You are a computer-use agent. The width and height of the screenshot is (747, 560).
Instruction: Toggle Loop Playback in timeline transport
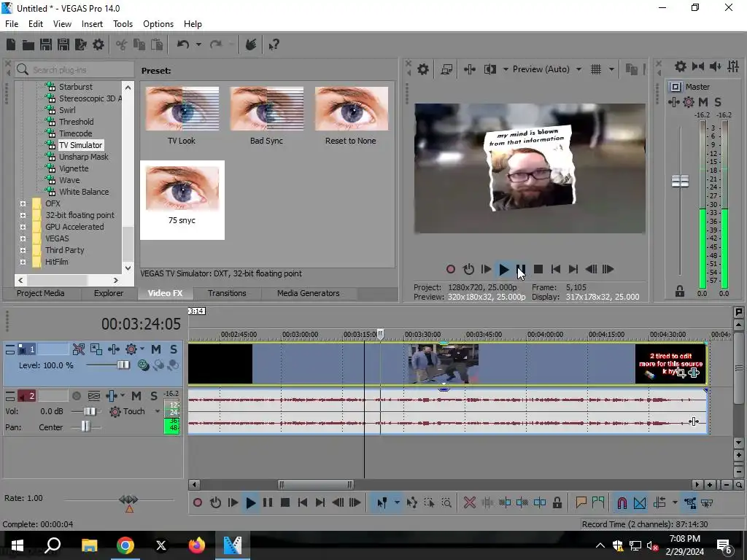point(215,503)
